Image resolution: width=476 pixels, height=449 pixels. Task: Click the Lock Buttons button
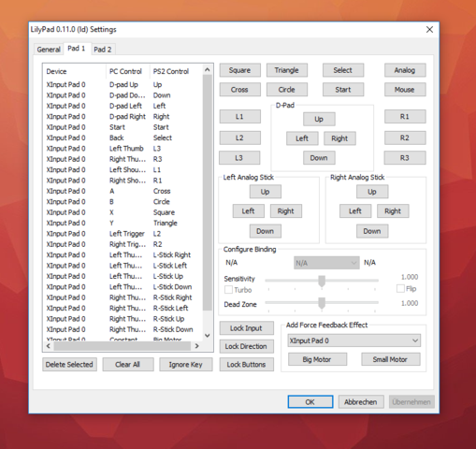coord(247,365)
